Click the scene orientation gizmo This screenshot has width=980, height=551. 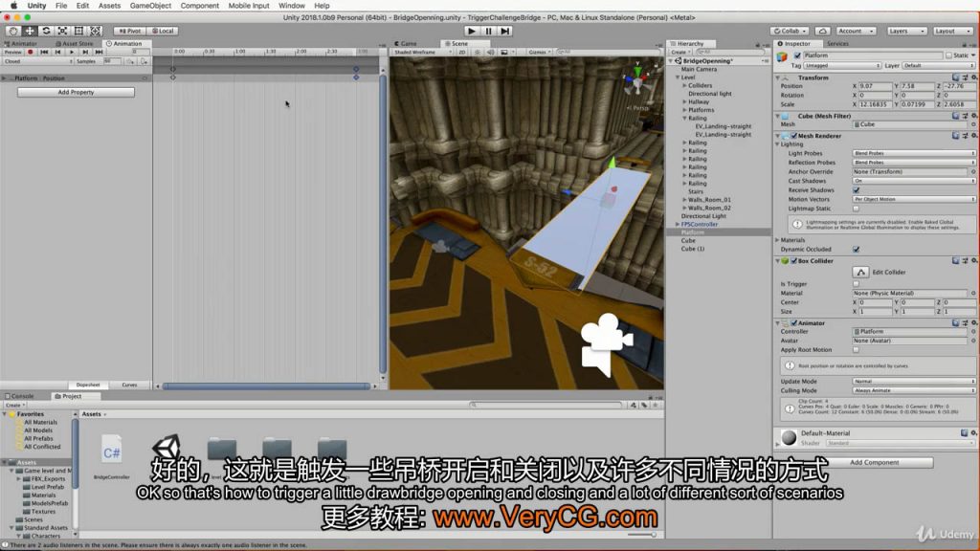coord(636,81)
